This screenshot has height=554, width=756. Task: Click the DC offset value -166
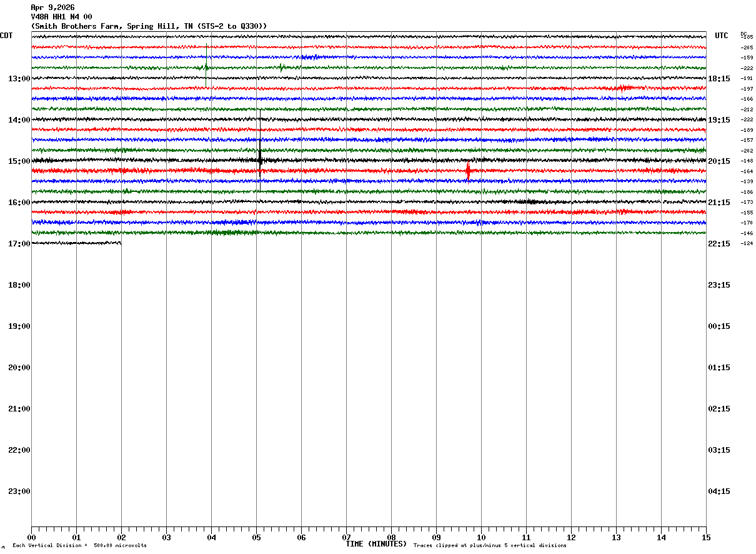[x=747, y=99]
